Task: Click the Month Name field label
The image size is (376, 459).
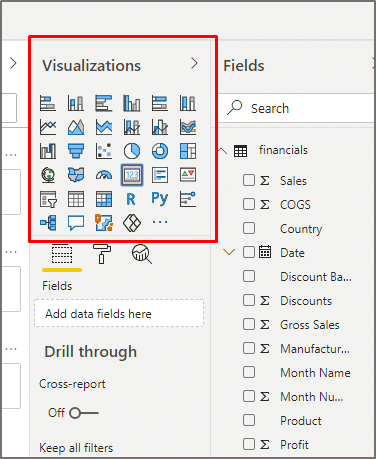Action: (315, 373)
